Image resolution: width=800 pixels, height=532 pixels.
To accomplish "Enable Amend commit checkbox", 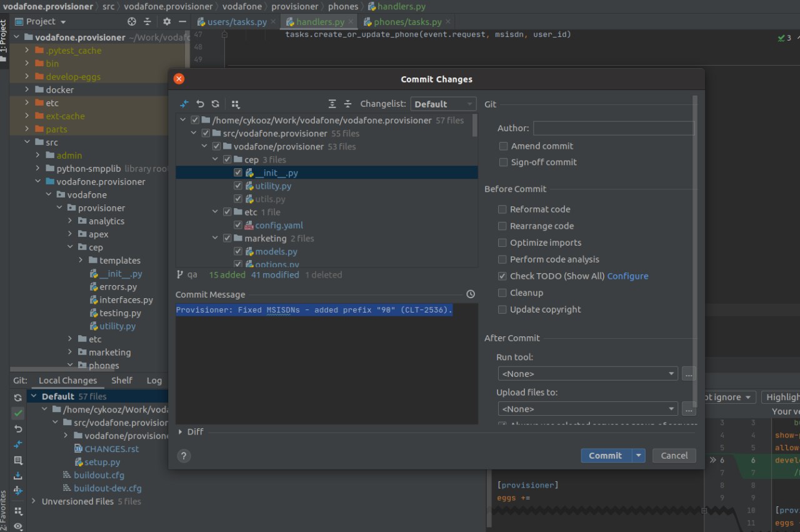I will [503, 146].
